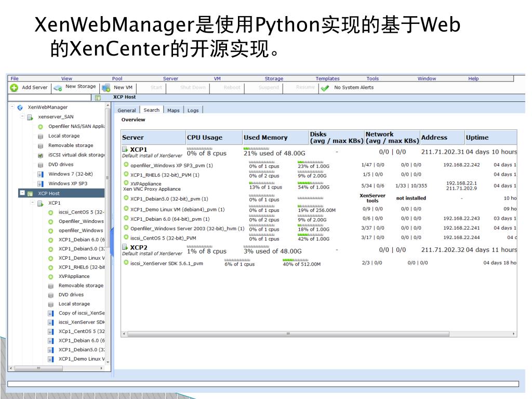Screen dimensions: 532x399
Task: Select iscsi_CentOS 5 (32-bit)_PVM overview row
Action: point(319,238)
